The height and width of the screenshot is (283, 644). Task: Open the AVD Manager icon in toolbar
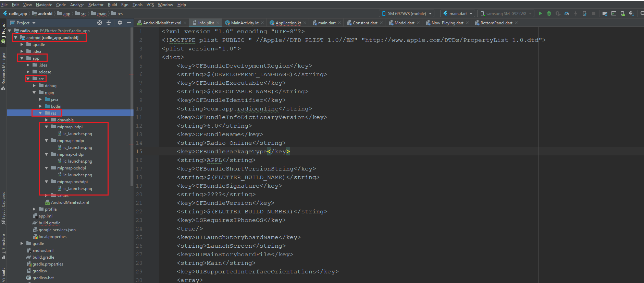623,13
